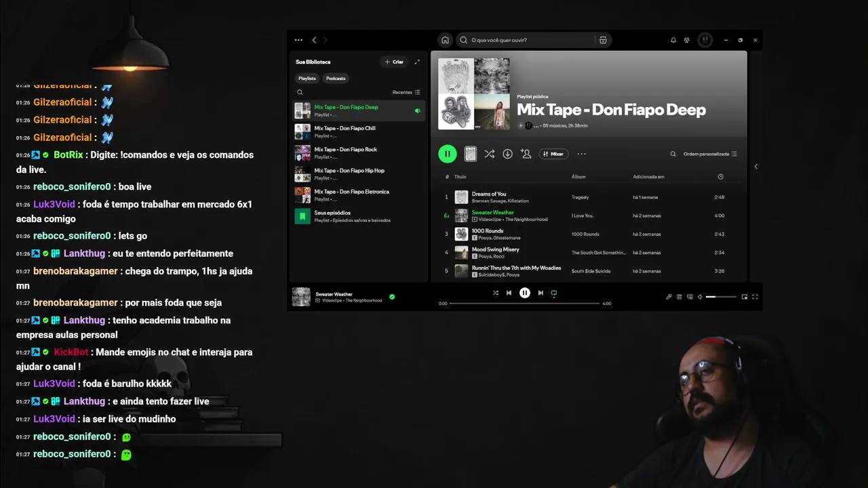Open the friend activity icon
This screenshot has height=488, width=868.
pyautogui.click(x=687, y=40)
